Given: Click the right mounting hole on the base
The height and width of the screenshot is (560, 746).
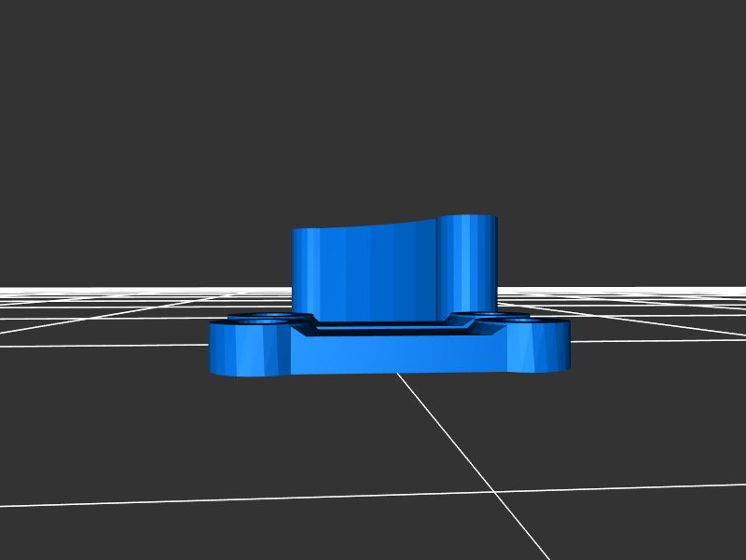Looking at the screenshot, I should click(522, 319).
